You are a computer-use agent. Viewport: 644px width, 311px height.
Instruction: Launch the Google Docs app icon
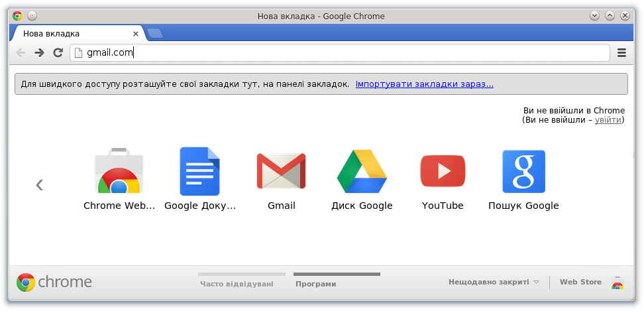click(x=199, y=171)
